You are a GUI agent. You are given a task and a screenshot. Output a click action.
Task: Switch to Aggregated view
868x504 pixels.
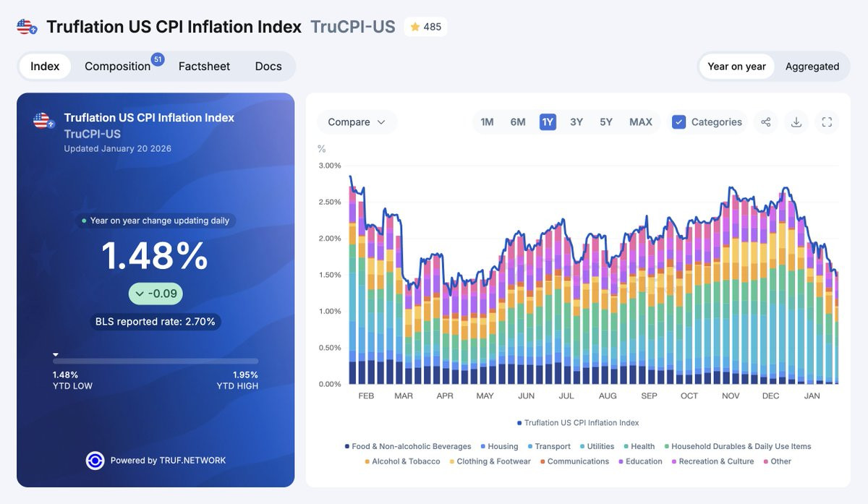(x=812, y=67)
